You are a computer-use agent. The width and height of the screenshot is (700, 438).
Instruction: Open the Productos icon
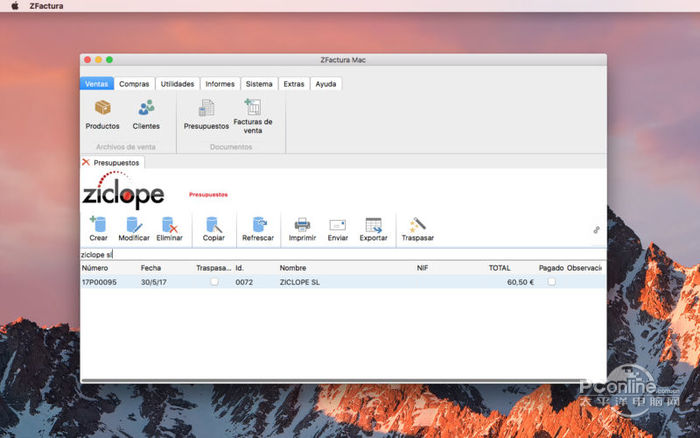[102, 108]
